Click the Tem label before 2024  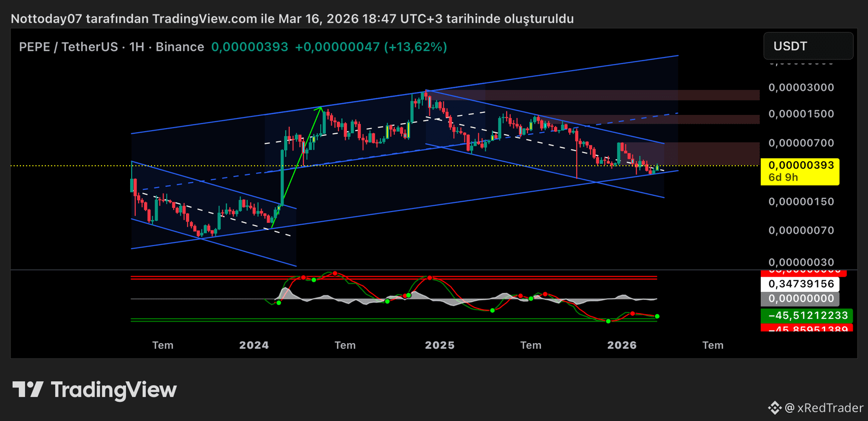coord(163,345)
